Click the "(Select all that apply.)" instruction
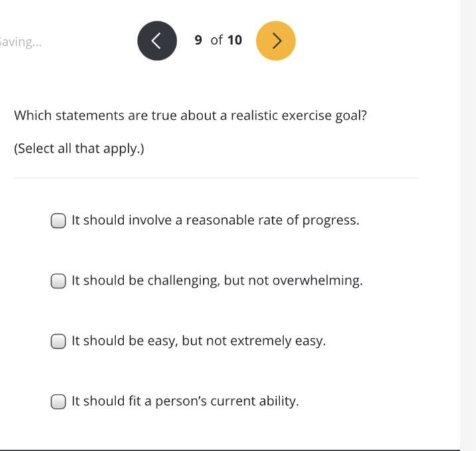The width and height of the screenshot is (476, 451). click(x=79, y=148)
